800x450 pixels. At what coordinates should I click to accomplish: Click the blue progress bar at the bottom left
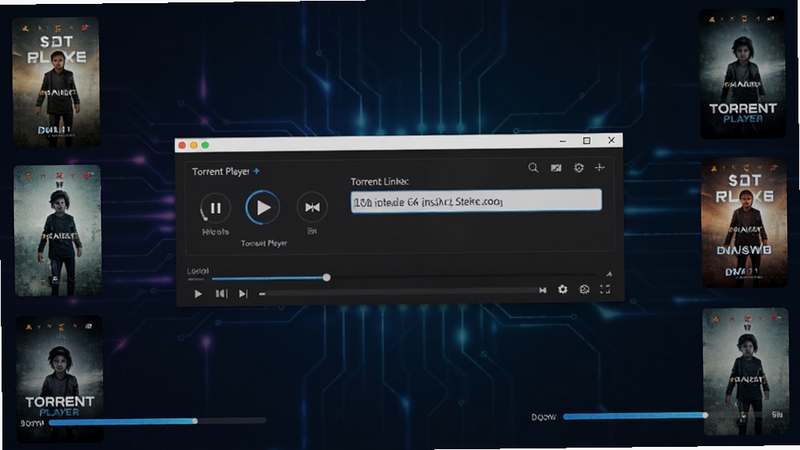click(158, 421)
